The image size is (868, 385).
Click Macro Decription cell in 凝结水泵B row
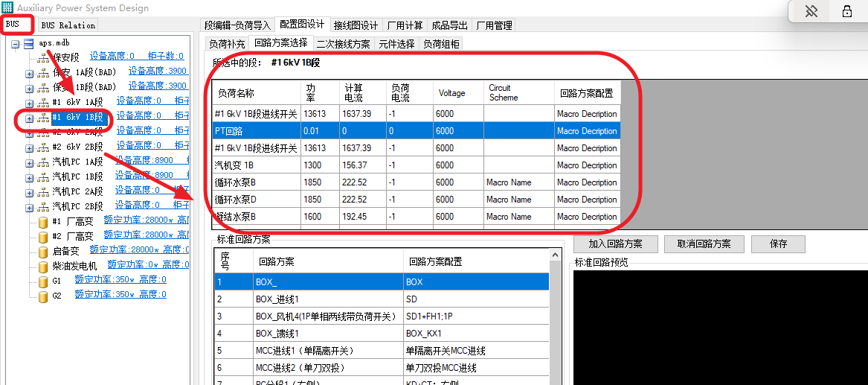point(587,217)
